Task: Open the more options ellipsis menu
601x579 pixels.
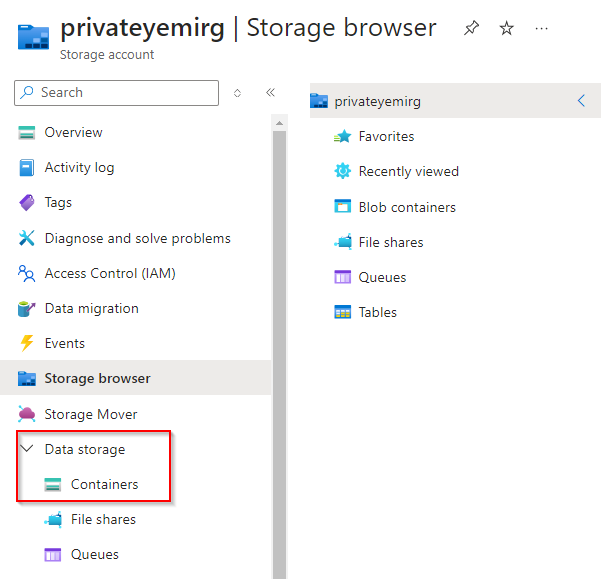Action: point(541,29)
